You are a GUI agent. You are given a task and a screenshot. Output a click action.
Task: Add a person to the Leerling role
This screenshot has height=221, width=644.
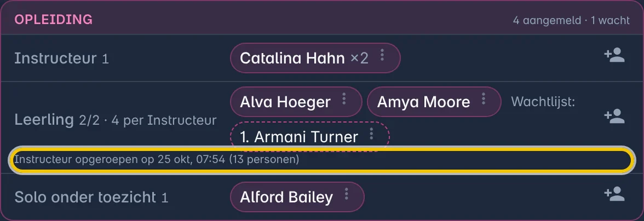tap(614, 117)
